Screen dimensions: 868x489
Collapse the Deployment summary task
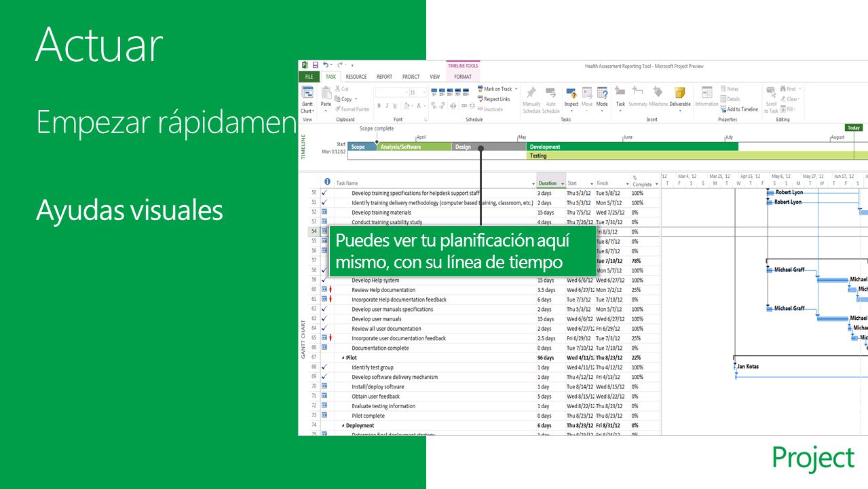point(343,426)
